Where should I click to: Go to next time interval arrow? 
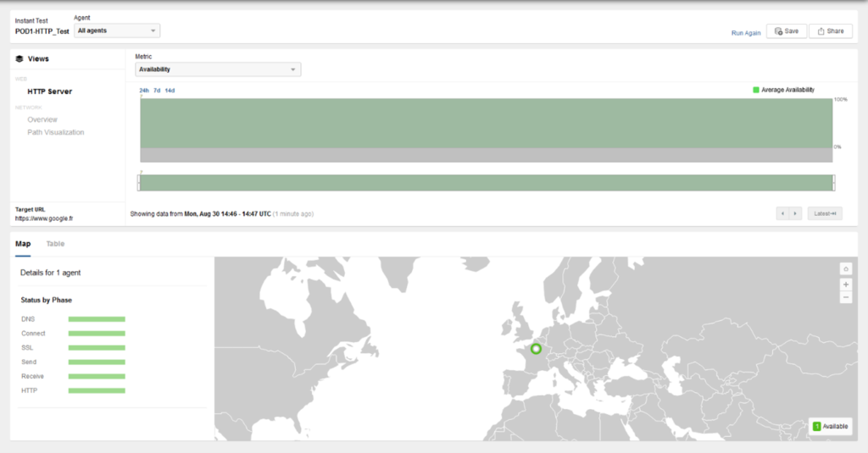[x=795, y=213]
